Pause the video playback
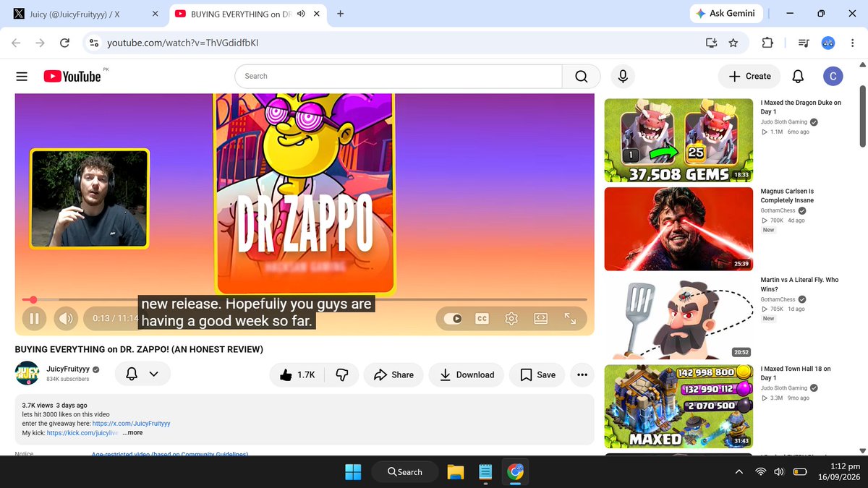Viewport: 868px width, 488px height. [34, 318]
